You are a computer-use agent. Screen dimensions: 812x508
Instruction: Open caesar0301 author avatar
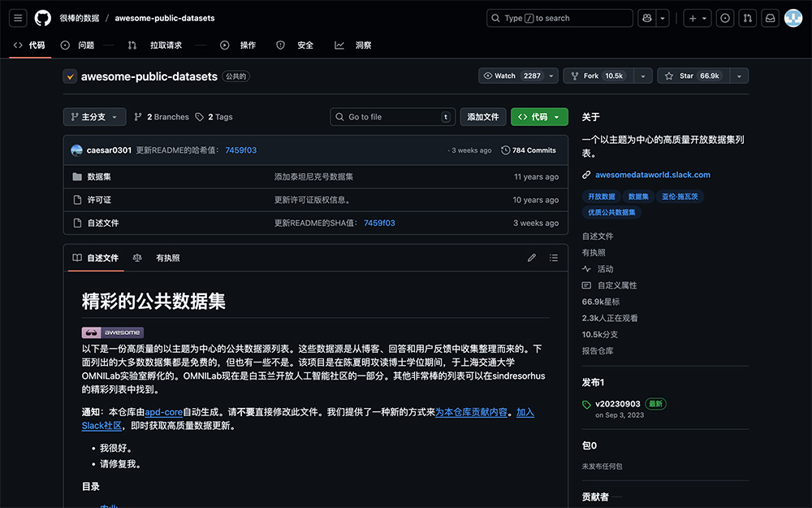pos(76,150)
